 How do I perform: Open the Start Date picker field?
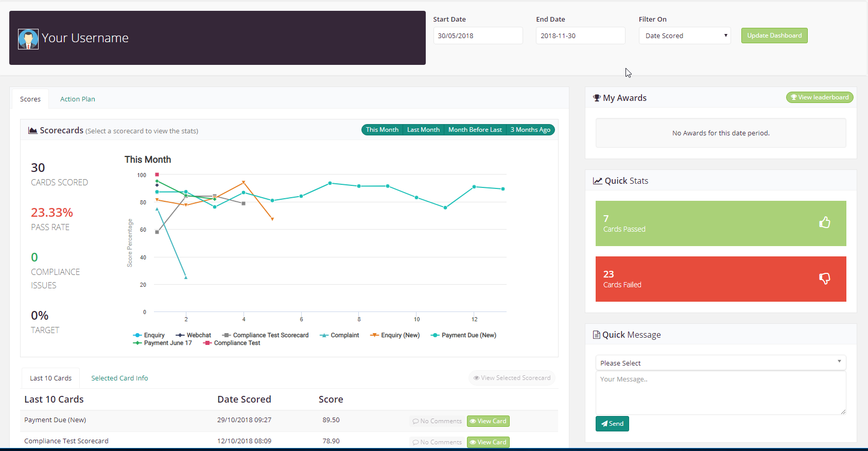pos(478,36)
